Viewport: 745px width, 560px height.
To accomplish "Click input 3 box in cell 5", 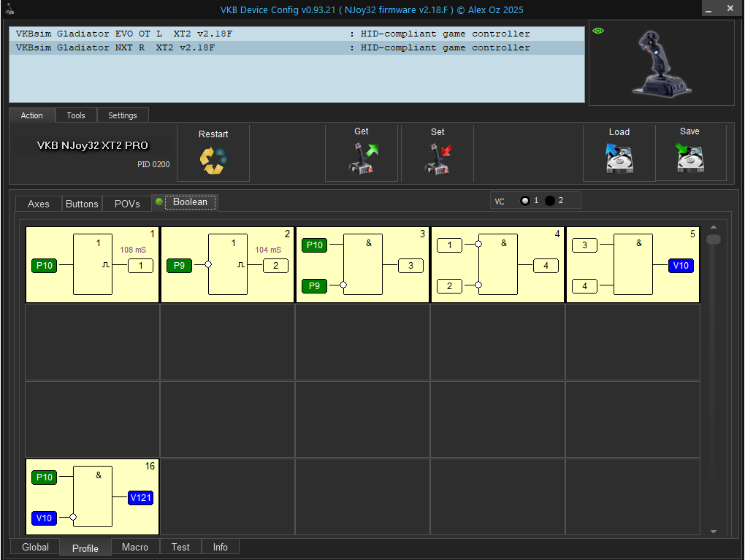I will pyautogui.click(x=584, y=245).
